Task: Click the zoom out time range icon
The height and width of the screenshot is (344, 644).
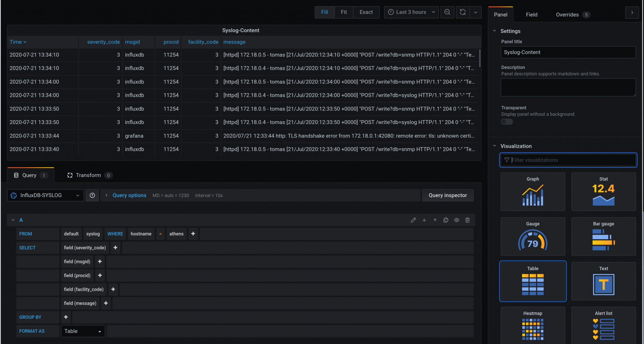Action: pos(447,12)
